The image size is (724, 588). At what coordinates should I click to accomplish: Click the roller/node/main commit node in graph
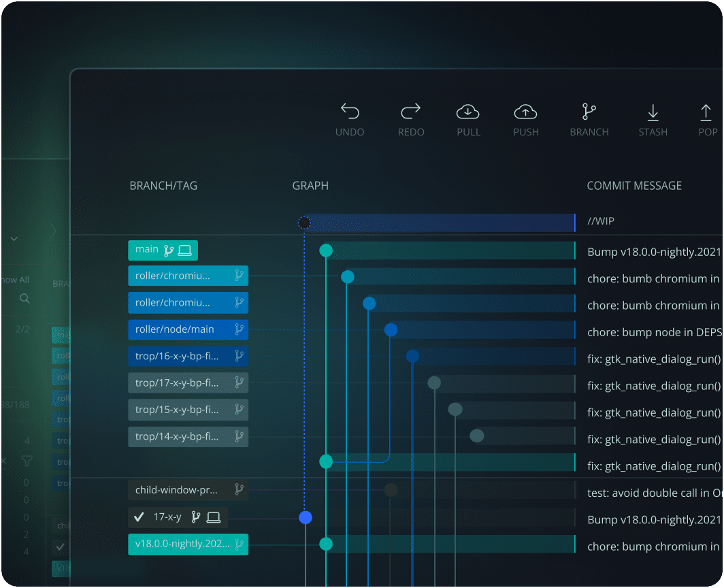point(391,330)
